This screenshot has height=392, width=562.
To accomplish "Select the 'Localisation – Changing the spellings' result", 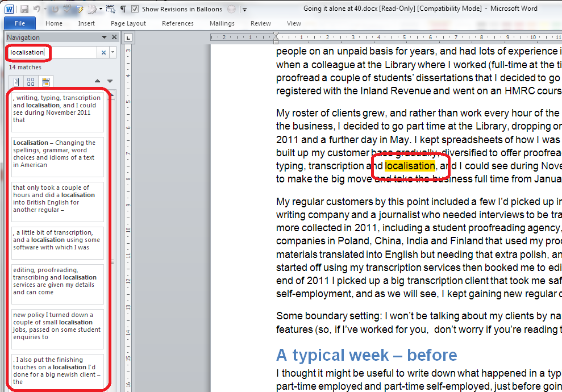I will coord(58,154).
